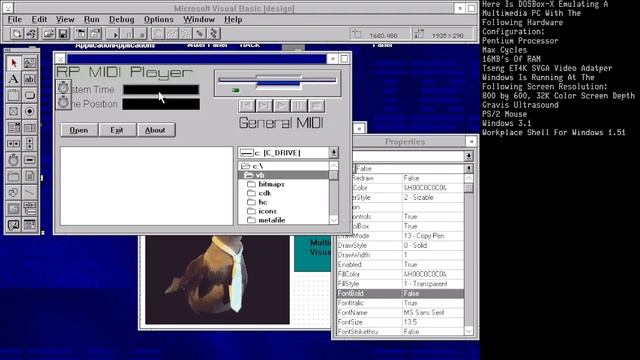Open the Options menu
The height and width of the screenshot is (360, 640).
click(158, 19)
